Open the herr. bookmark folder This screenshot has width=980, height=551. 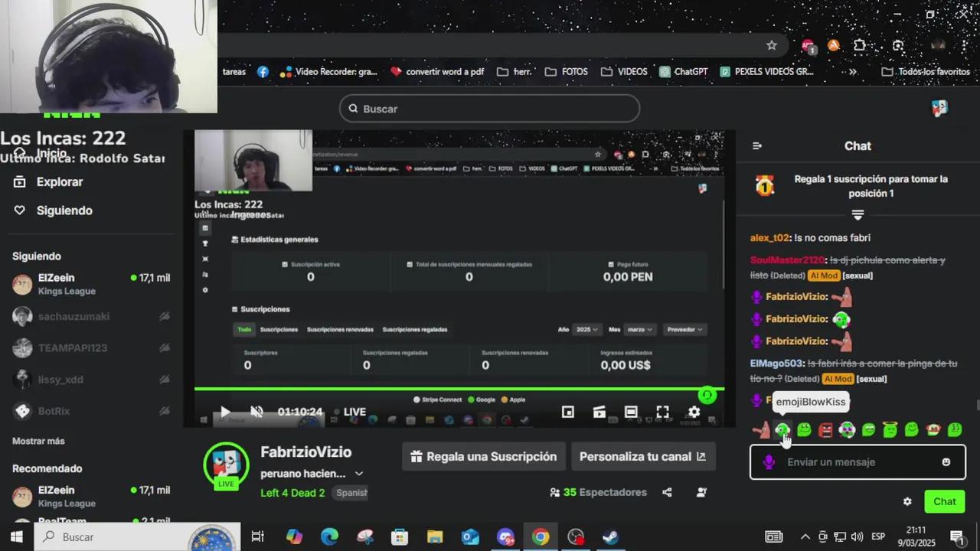click(x=514, y=72)
